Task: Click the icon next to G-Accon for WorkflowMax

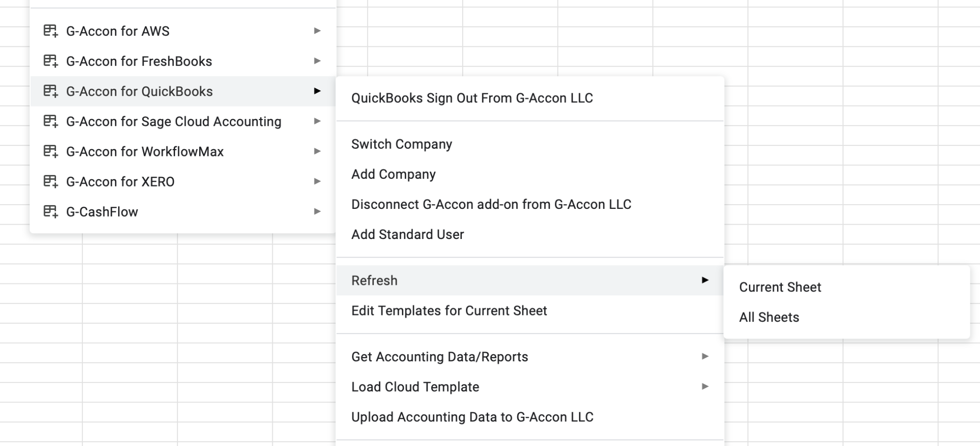Action: point(51,152)
